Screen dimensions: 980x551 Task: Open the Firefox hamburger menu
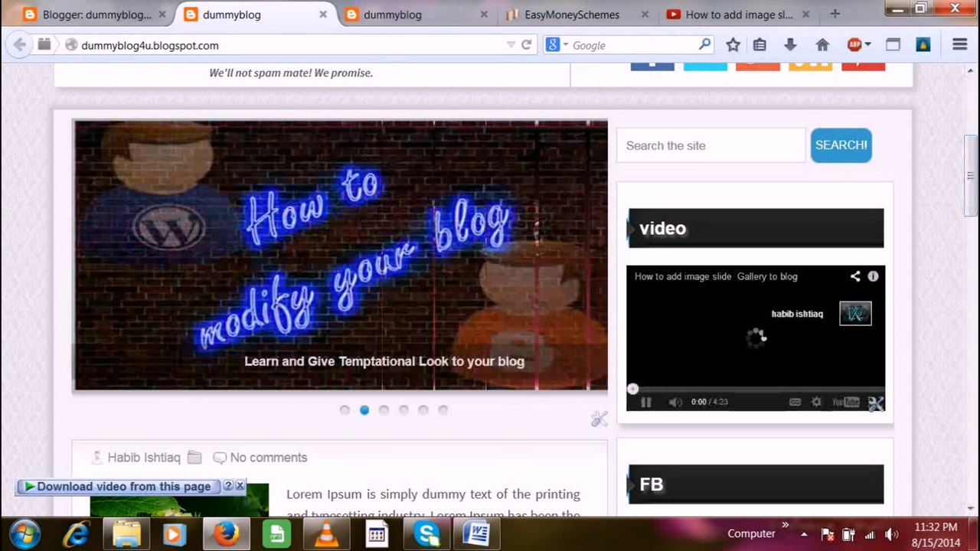point(959,45)
